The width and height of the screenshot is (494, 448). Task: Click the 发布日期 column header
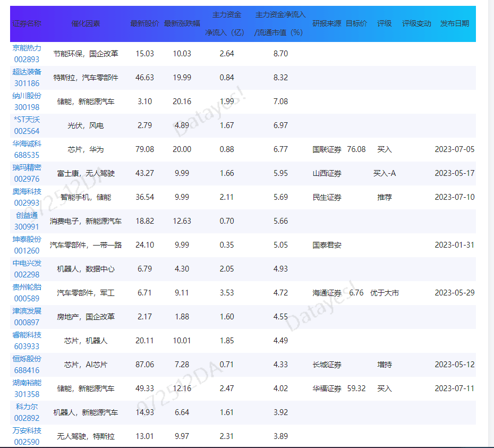click(x=454, y=23)
